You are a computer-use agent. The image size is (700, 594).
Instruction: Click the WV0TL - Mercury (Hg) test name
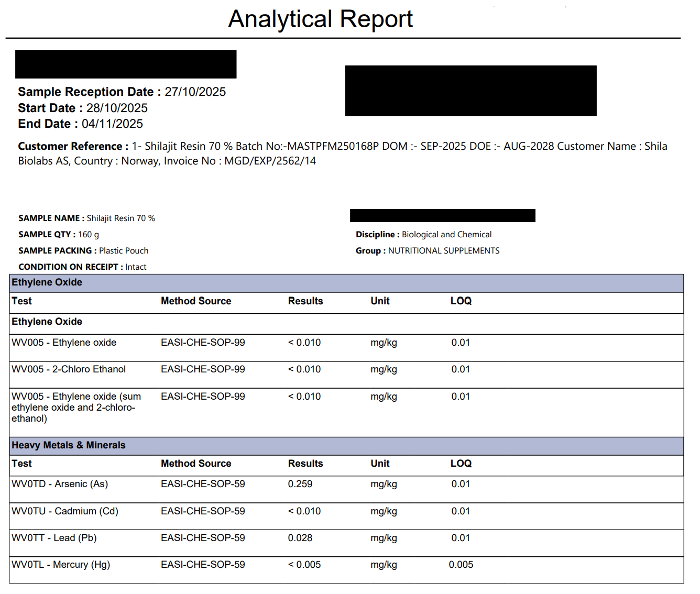[61, 565]
